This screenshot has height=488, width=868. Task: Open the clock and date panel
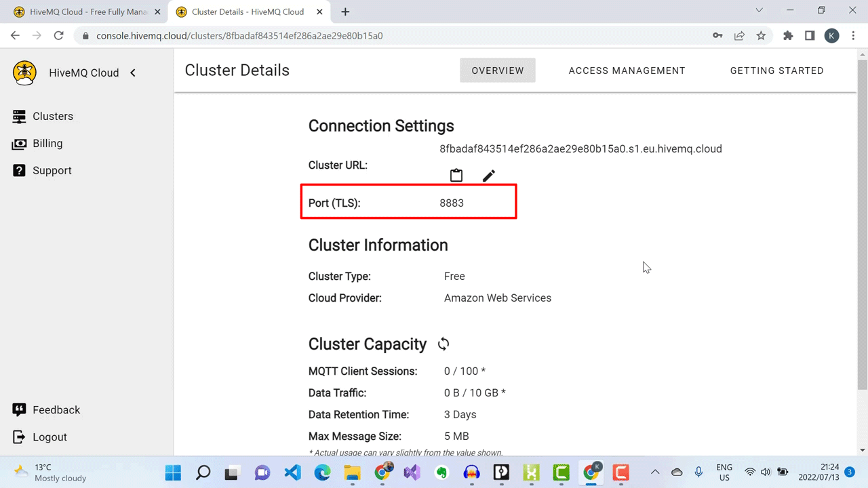819,472
